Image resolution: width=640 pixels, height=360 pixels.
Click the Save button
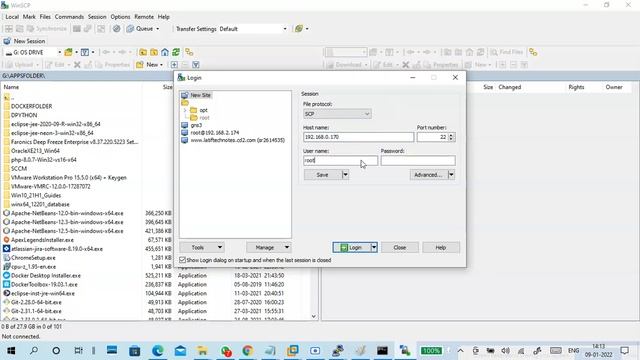pos(323,175)
